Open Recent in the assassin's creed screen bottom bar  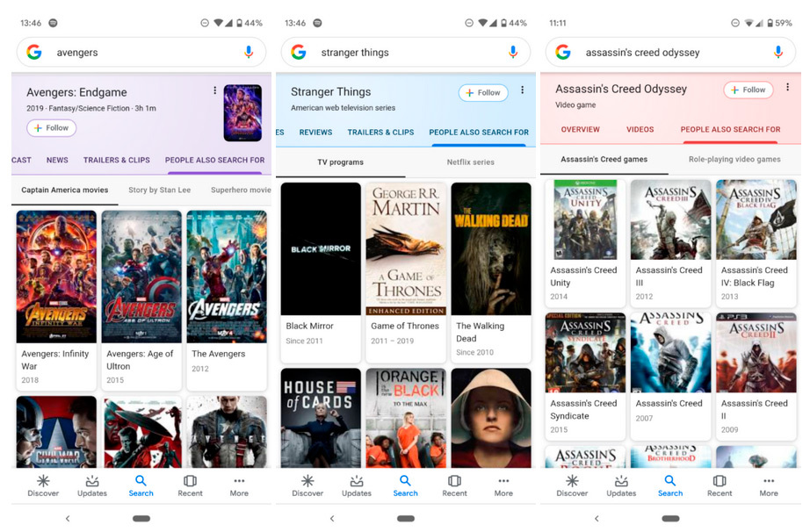pyautogui.click(x=720, y=486)
